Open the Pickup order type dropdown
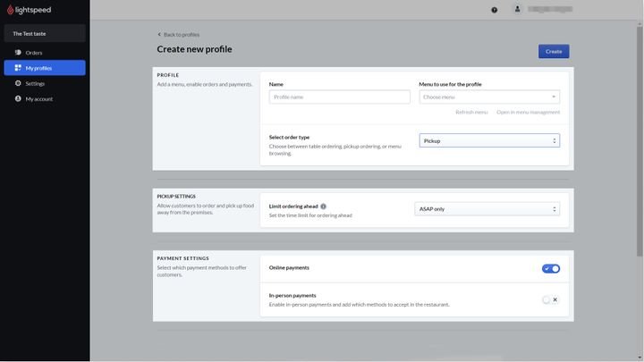 coord(489,141)
